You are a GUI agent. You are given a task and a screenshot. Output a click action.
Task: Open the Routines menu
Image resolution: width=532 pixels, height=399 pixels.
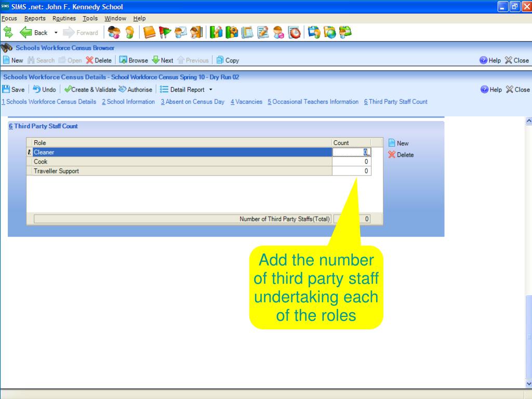(x=64, y=18)
